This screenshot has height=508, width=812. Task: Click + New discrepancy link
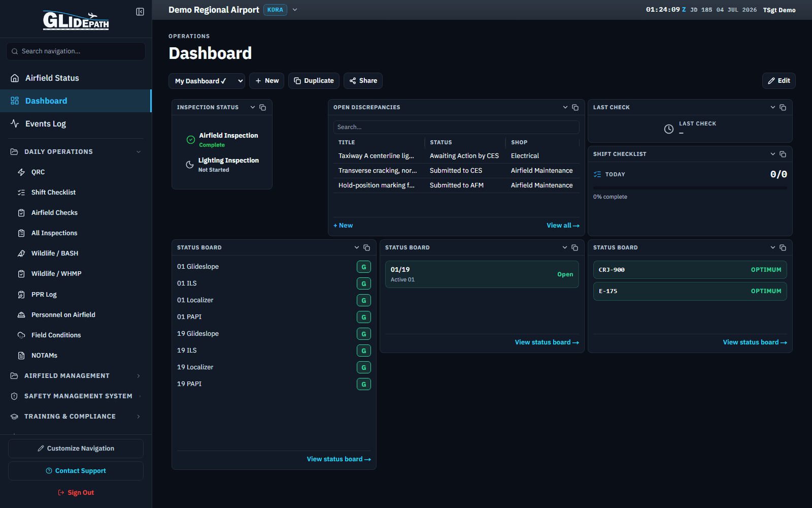pyautogui.click(x=343, y=226)
